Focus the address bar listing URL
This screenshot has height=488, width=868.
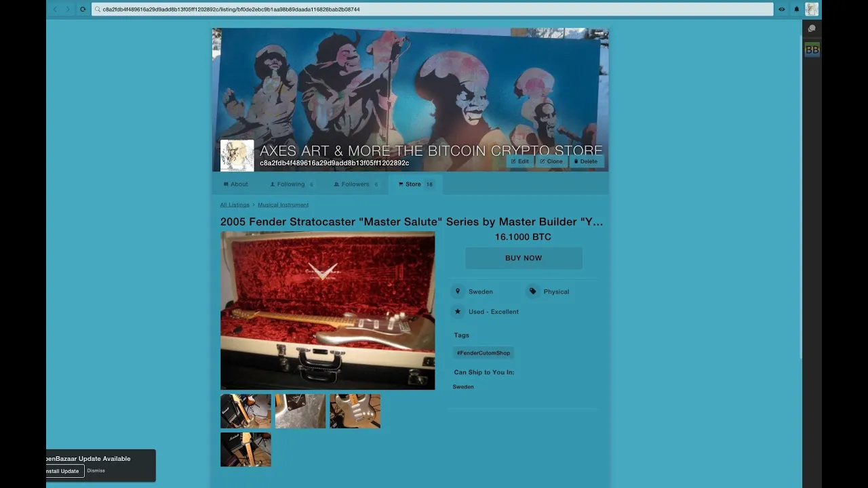click(433, 9)
